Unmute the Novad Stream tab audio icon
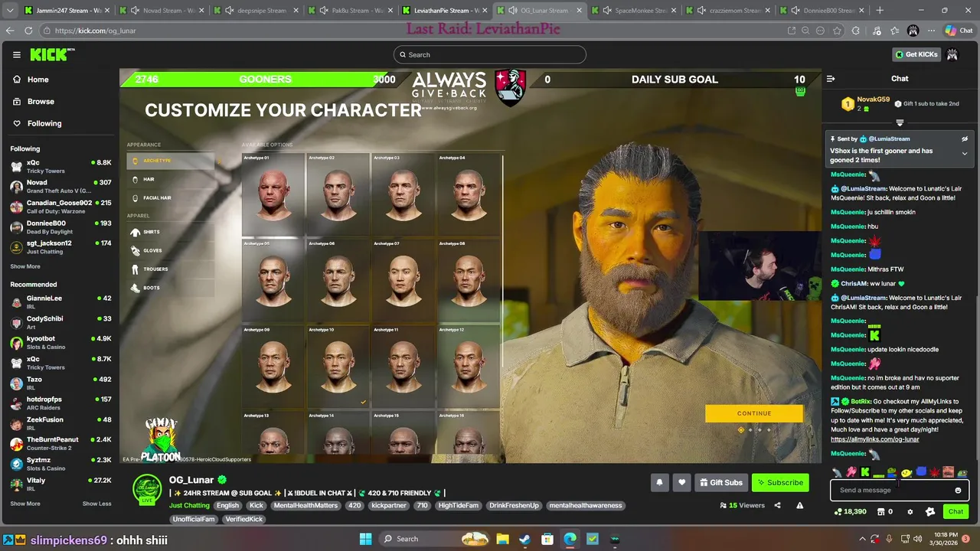 pyautogui.click(x=136, y=11)
